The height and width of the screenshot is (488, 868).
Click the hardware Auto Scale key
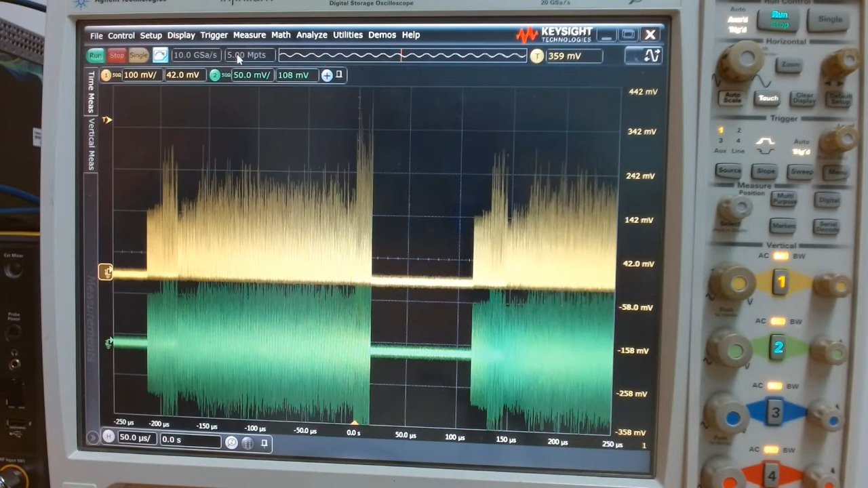pos(732,97)
